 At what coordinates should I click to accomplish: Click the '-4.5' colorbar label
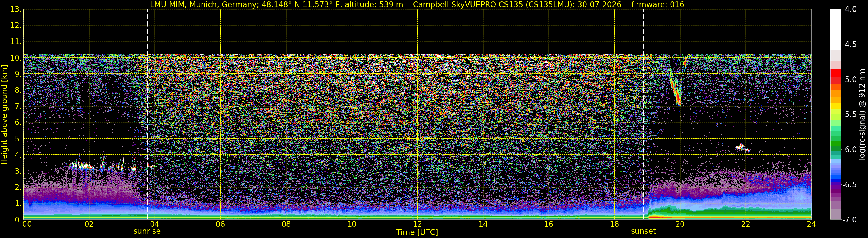(x=850, y=44)
